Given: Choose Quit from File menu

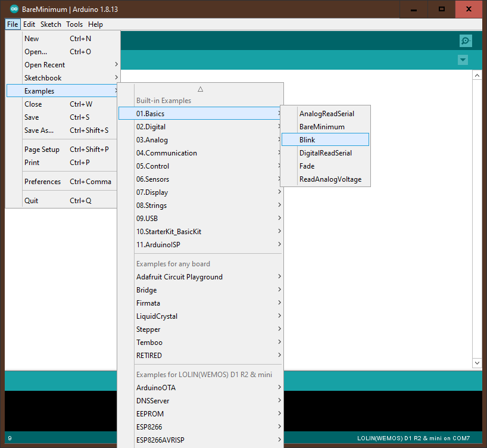Looking at the screenshot, I should (x=61, y=201).
